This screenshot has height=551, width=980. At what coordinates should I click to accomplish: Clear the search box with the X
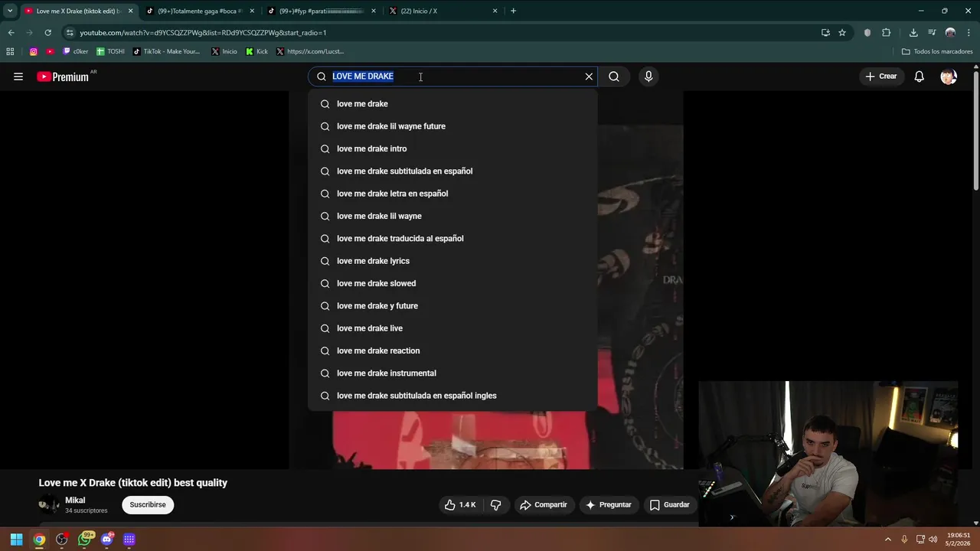589,77
